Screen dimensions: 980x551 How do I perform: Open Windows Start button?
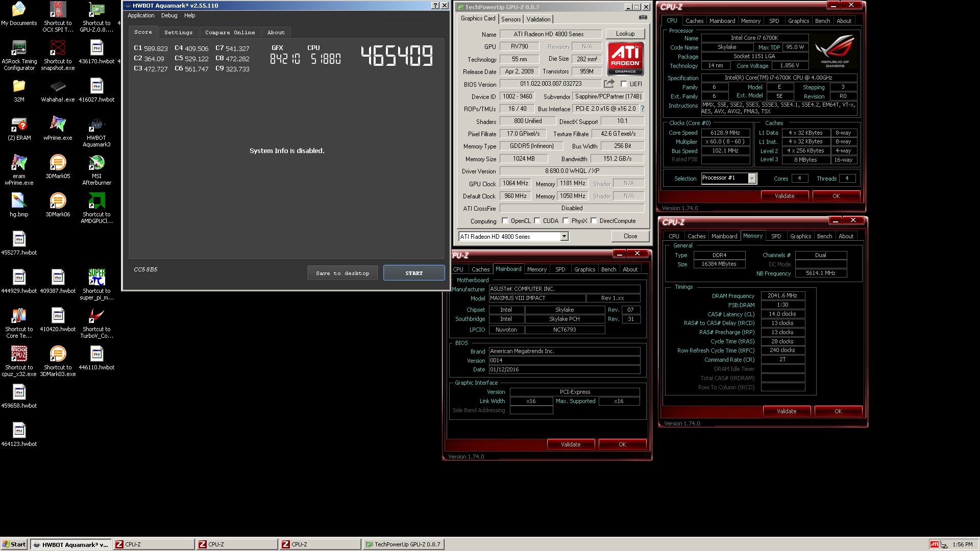click(14, 544)
